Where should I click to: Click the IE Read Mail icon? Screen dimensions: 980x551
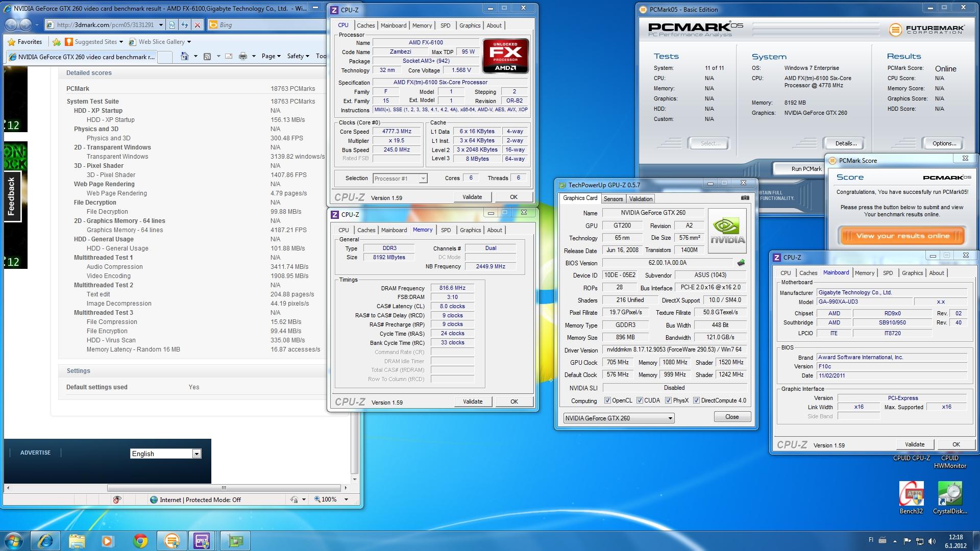point(229,56)
